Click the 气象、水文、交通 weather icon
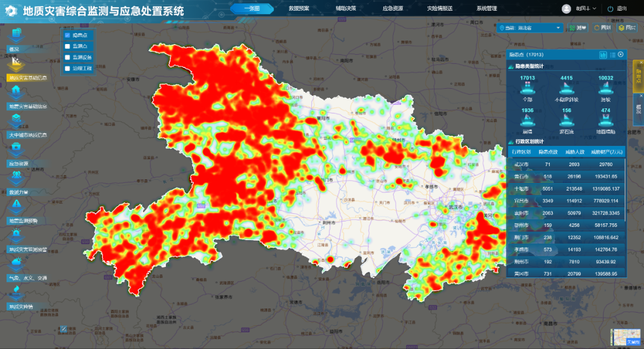644x349 pixels. coord(16,264)
